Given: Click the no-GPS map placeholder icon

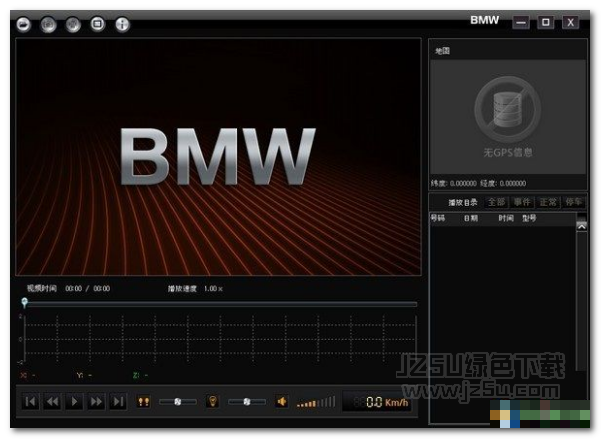Looking at the screenshot, I should (507, 109).
